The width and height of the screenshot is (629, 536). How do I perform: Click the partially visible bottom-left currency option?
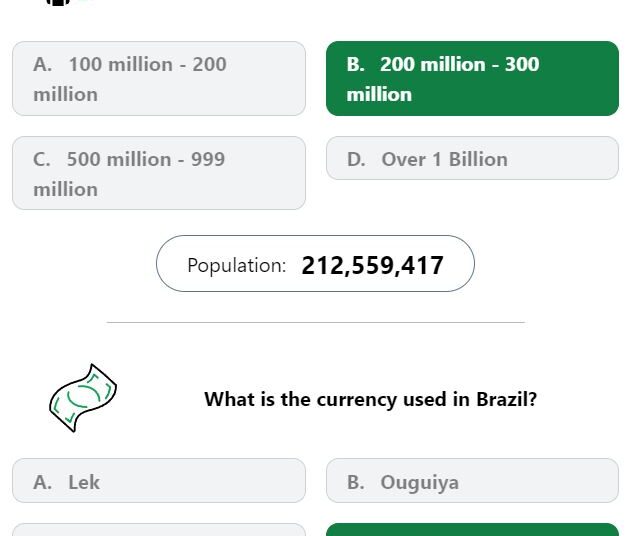(159, 530)
